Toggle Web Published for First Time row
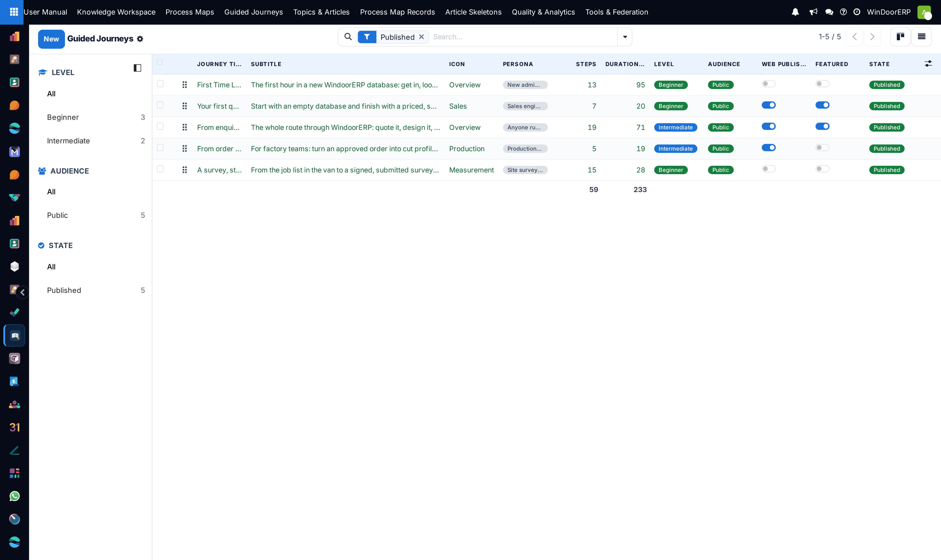941x560 pixels. click(768, 84)
